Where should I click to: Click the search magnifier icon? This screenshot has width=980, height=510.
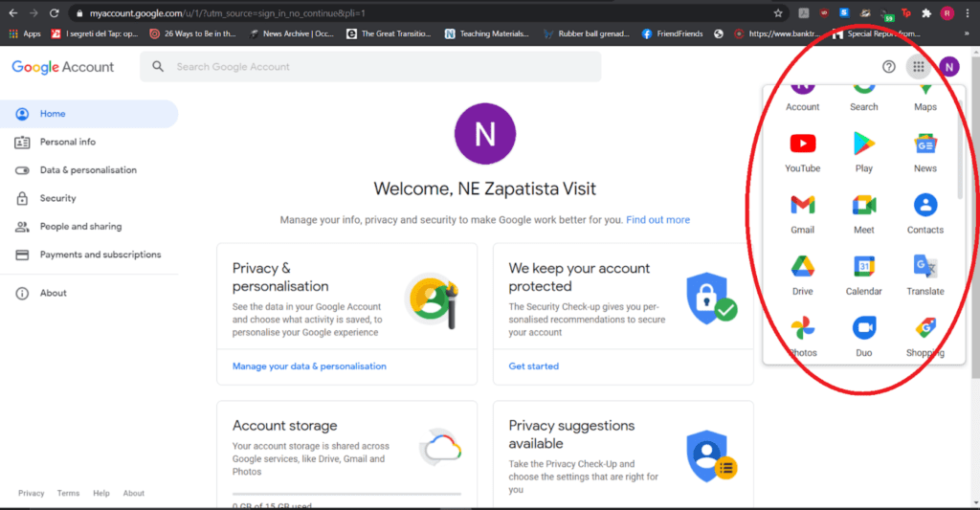pos(158,66)
